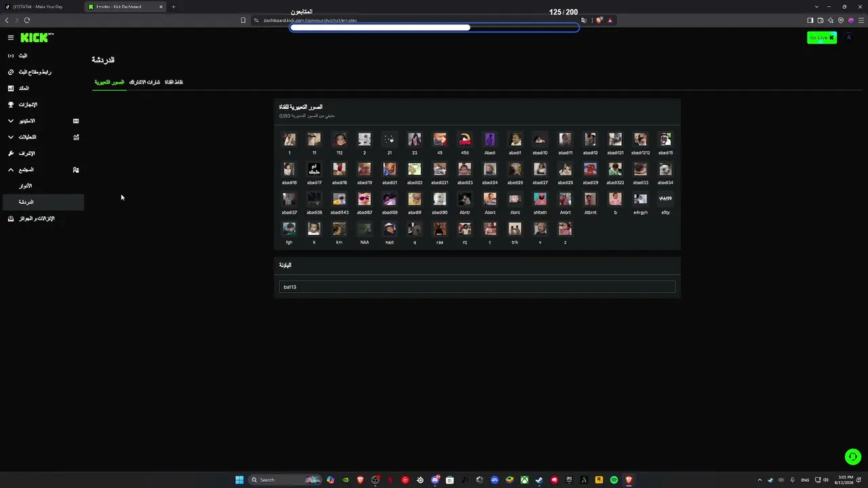Select the emote named e4rgyh
The height and width of the screenshot is (488, 868).
point(640,199)
